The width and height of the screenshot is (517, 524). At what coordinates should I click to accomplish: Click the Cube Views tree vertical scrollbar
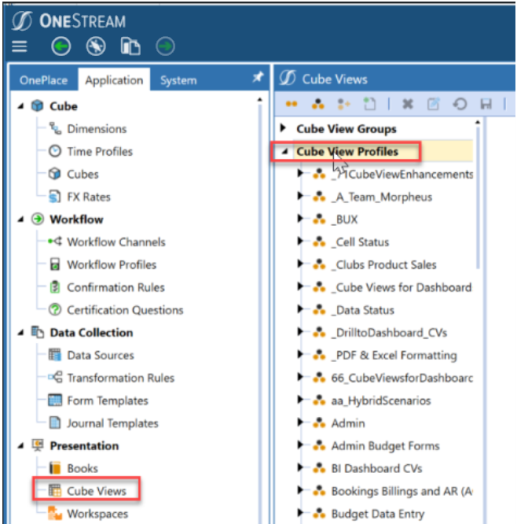(x=478, y=197)
